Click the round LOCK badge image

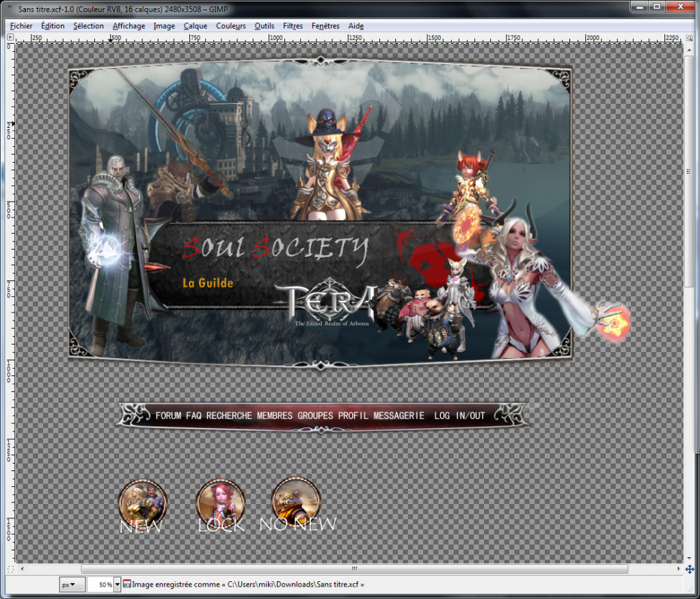pos(221,503)
